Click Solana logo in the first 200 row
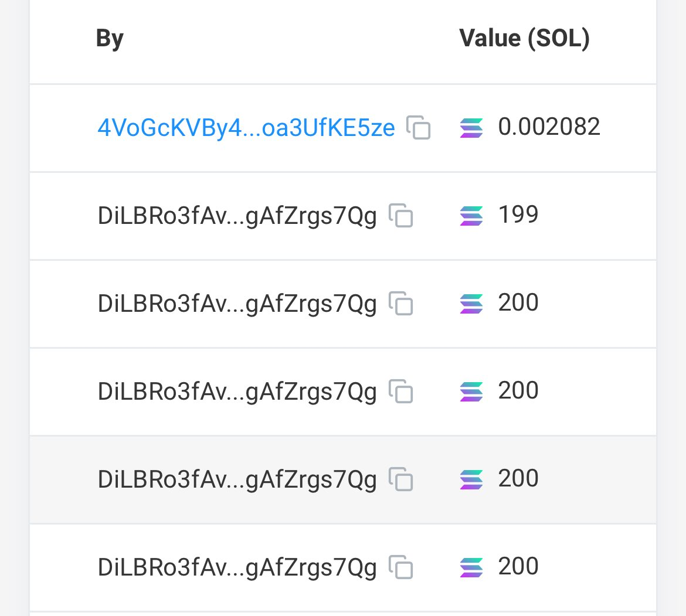This screenshot has height=616, width=686. point(471,304)
